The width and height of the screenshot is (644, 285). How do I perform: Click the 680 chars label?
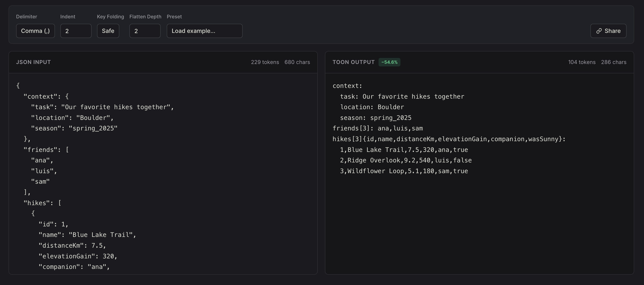coord(297,62)
